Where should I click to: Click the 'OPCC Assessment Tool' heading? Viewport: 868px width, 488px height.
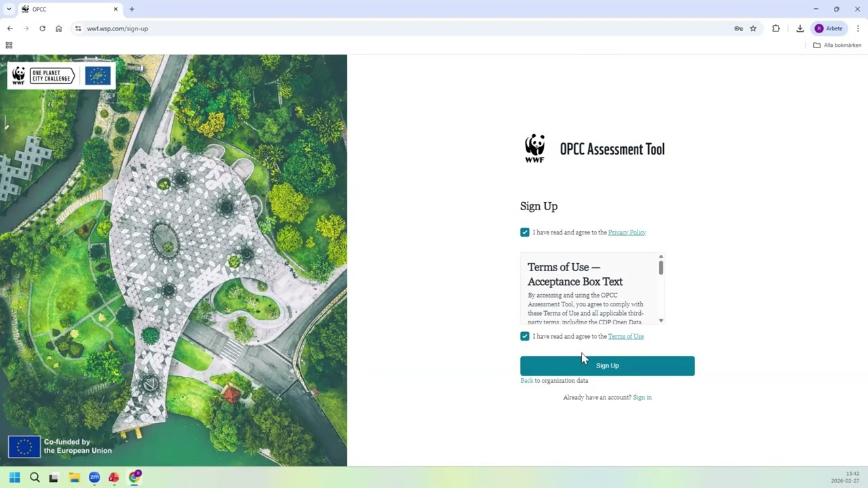pyautogui.click(x=612, y=149)
